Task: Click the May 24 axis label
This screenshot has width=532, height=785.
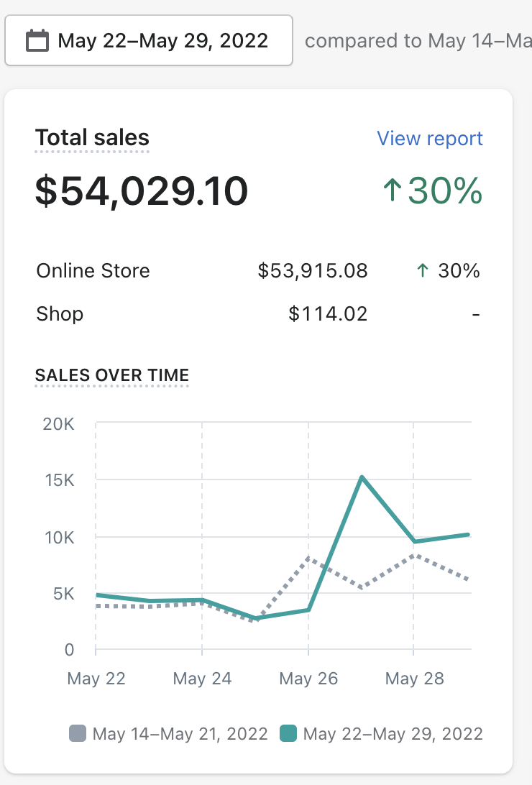Action: click(202, 679)
